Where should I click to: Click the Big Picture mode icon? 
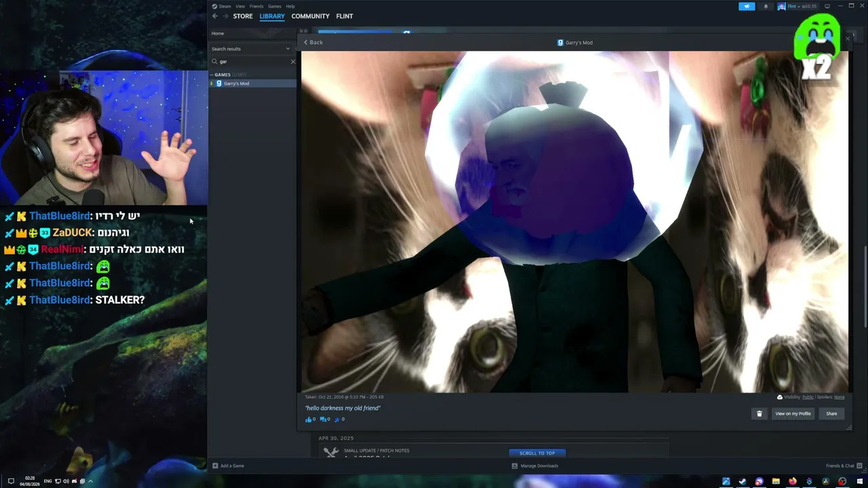click(827, 7)
